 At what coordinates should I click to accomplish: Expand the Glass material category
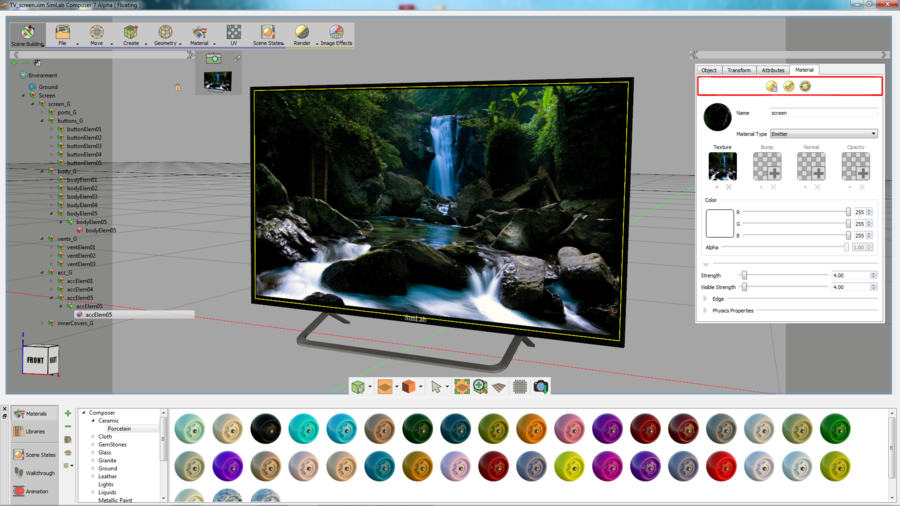(x=94, y=453)
